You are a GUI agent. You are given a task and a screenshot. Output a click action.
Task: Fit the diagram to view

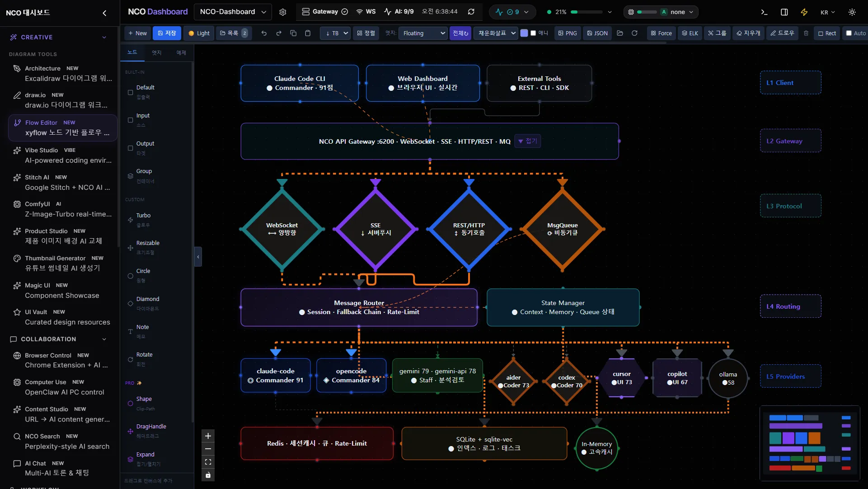[x=208, y=462]
